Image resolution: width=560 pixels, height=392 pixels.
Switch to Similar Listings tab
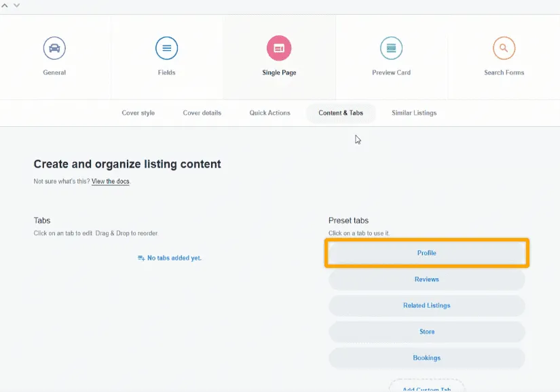point(414,113)
